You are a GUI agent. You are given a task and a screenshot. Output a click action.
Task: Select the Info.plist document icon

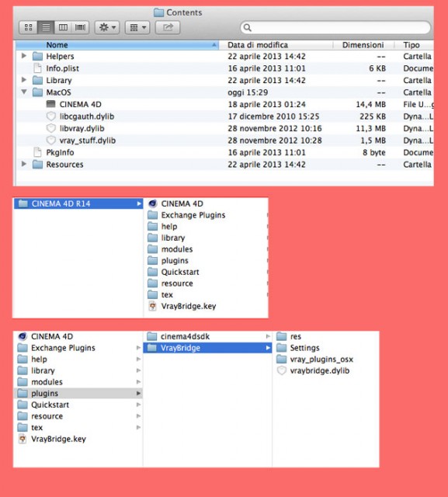point(37,68)
